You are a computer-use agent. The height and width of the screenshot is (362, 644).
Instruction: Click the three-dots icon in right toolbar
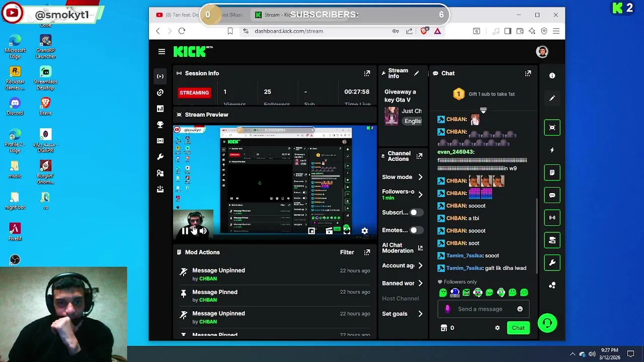(552, 285)
